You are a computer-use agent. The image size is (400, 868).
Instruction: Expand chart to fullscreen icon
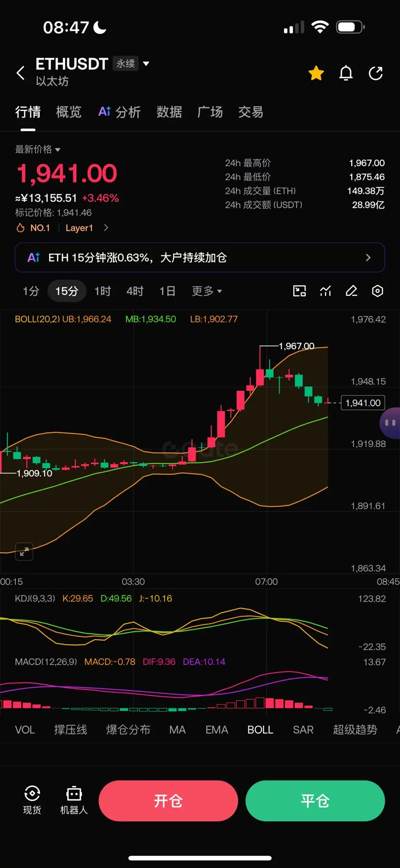point(24,551)
